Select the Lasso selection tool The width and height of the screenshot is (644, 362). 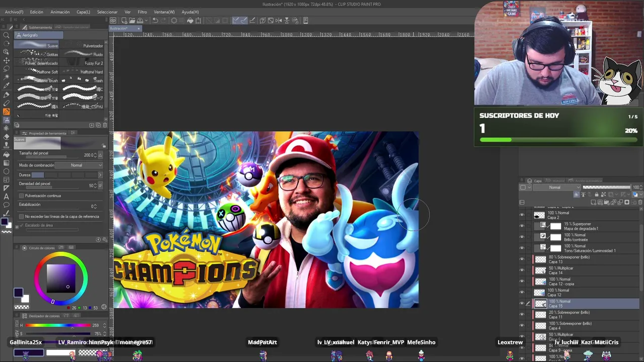point(7,69)
